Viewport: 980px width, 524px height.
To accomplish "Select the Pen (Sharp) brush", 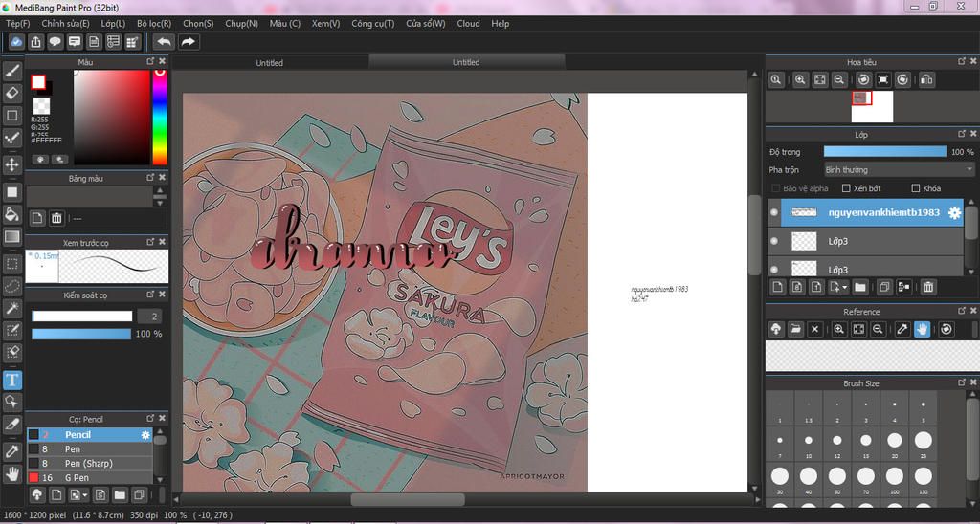I will click(90, 464).
